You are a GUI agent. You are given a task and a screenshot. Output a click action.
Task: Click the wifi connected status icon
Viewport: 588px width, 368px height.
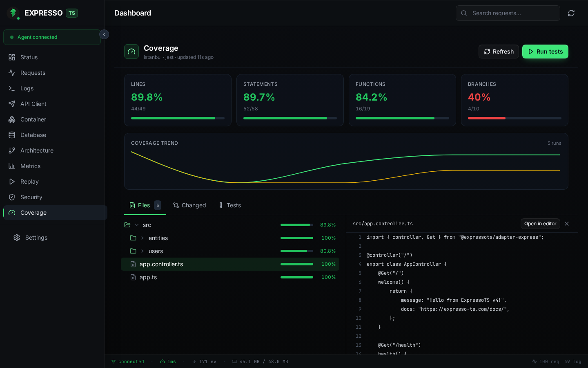[x=114, y=361]
